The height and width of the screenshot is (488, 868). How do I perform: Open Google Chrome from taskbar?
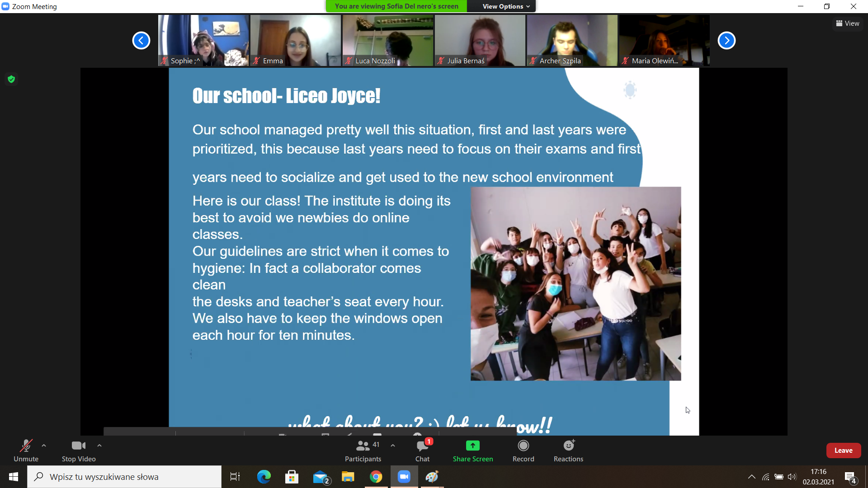coord(376,477)
